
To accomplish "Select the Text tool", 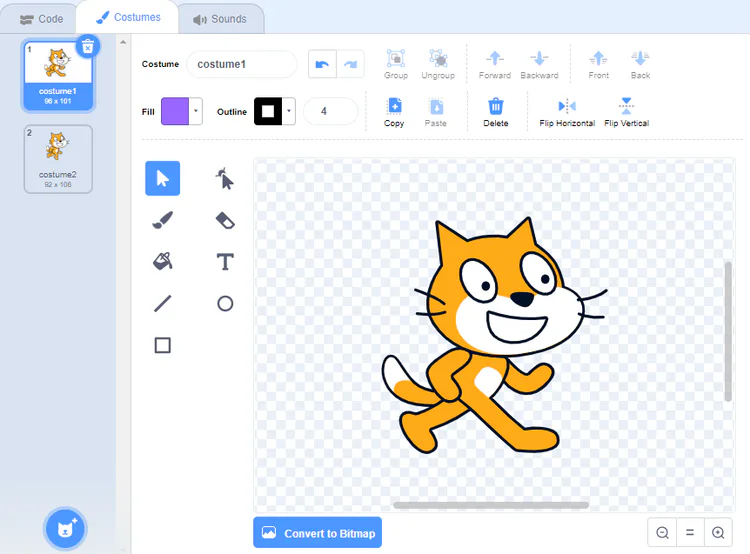I will point(224,262).
